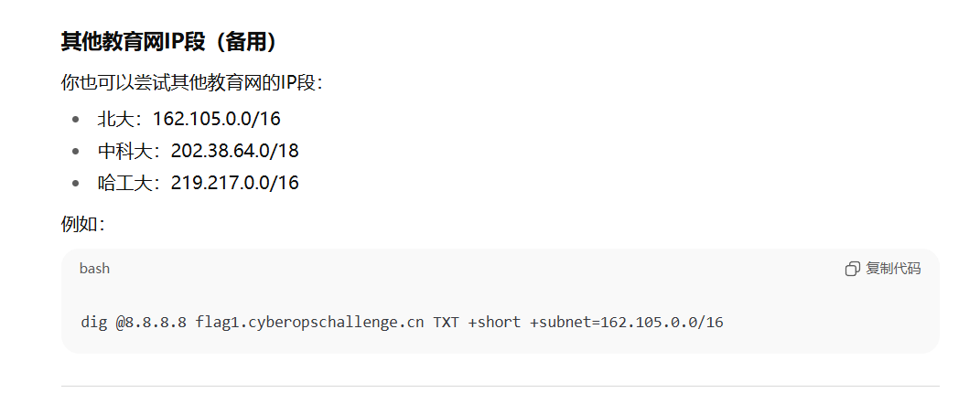
Task: Click the 例如 label above the code
Action: tap(82, 224)
